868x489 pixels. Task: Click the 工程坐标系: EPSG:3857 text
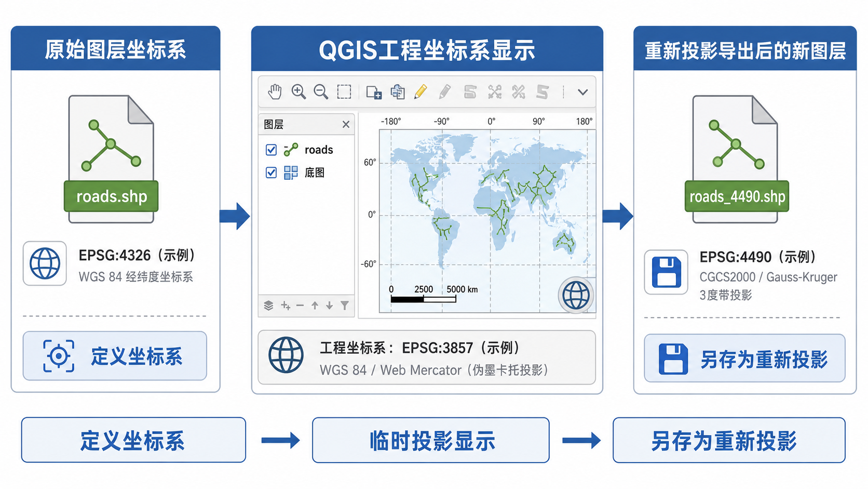[420, 348]
